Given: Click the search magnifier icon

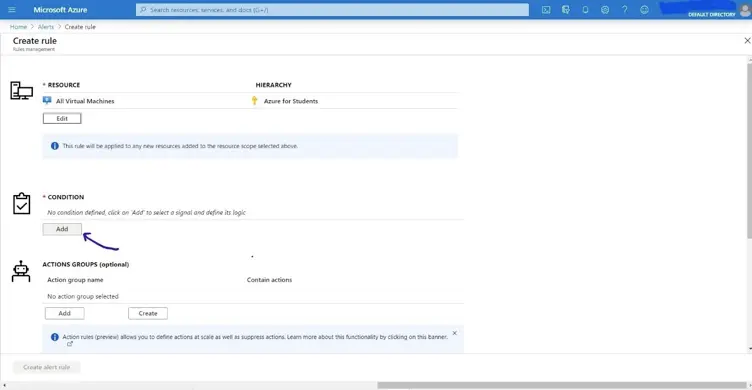Looking at the screenshot, I should (142, 10).
